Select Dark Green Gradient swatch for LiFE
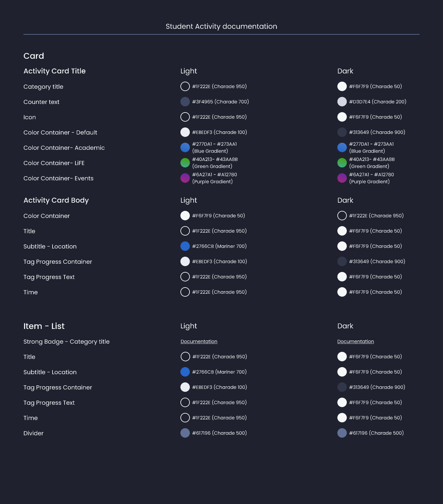Screen dimensions: 443x504 (x=342, y=163)
